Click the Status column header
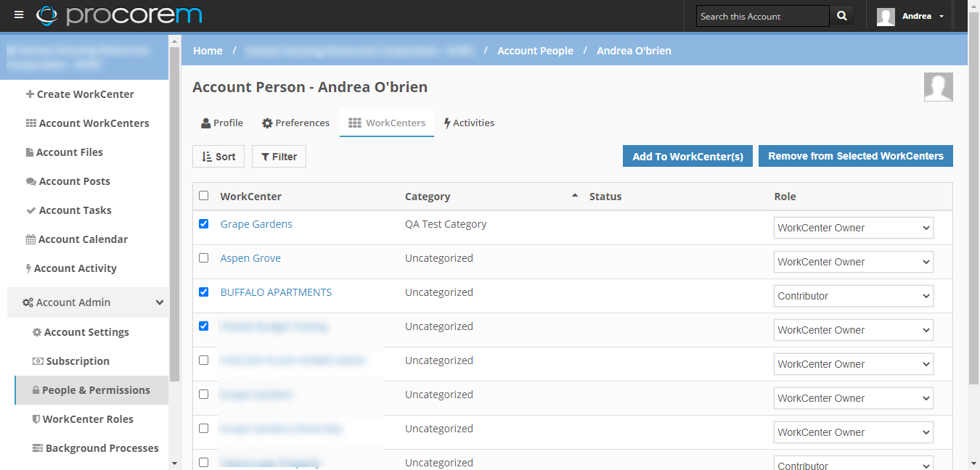Screen dimensions: 980x470 (x=605, y=197)
